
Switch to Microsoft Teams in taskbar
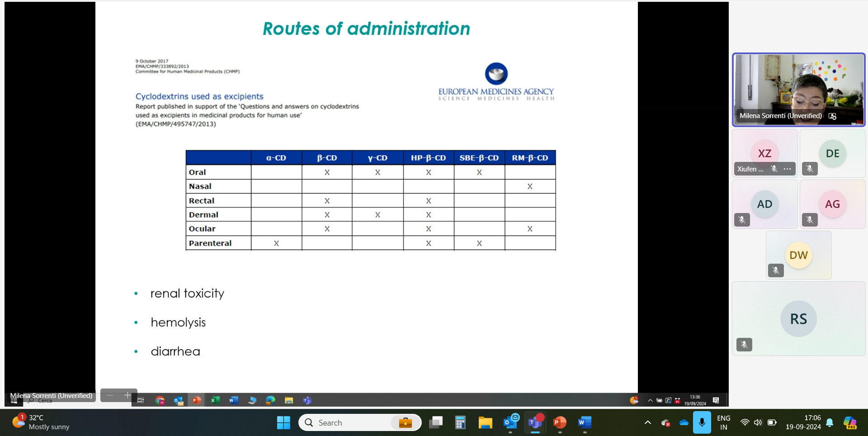coord(535,422)
